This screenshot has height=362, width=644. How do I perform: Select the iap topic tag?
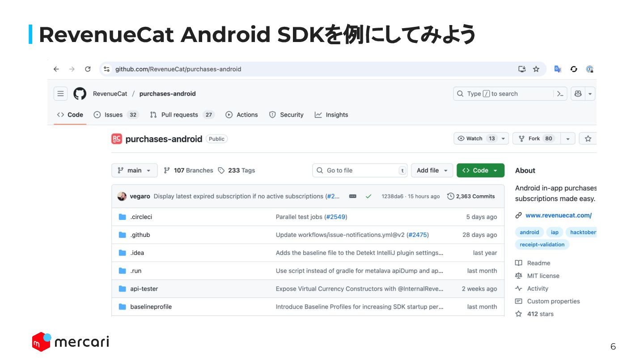click(x=555, y=232)
